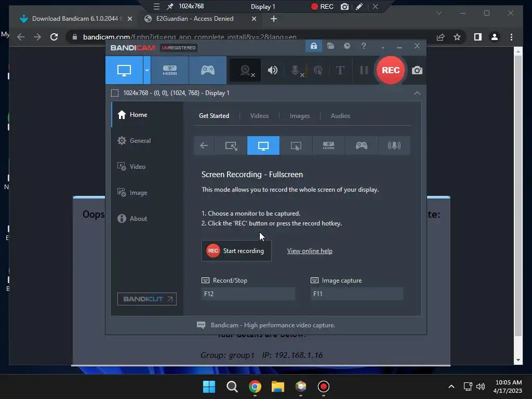Select game recording mode in Get Started row
Viewport: 532px width, 399px height.
coord(362,145)
